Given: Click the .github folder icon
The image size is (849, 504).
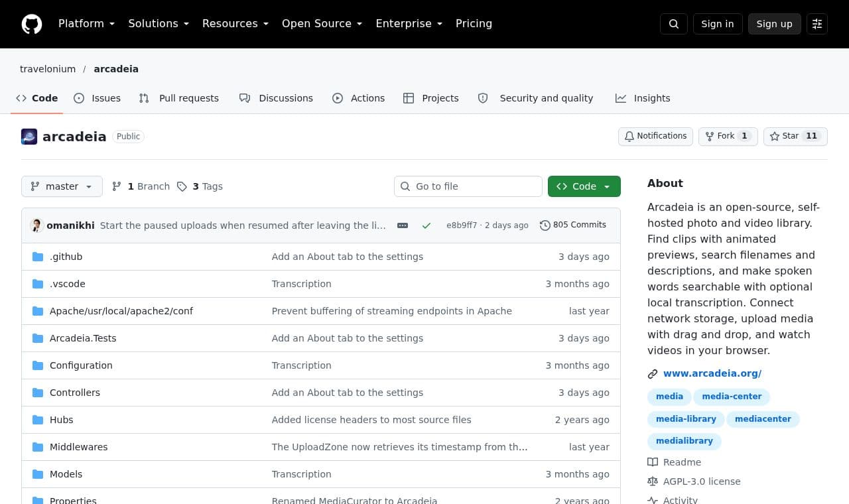Looking at the screenshot, I should 38,257.
